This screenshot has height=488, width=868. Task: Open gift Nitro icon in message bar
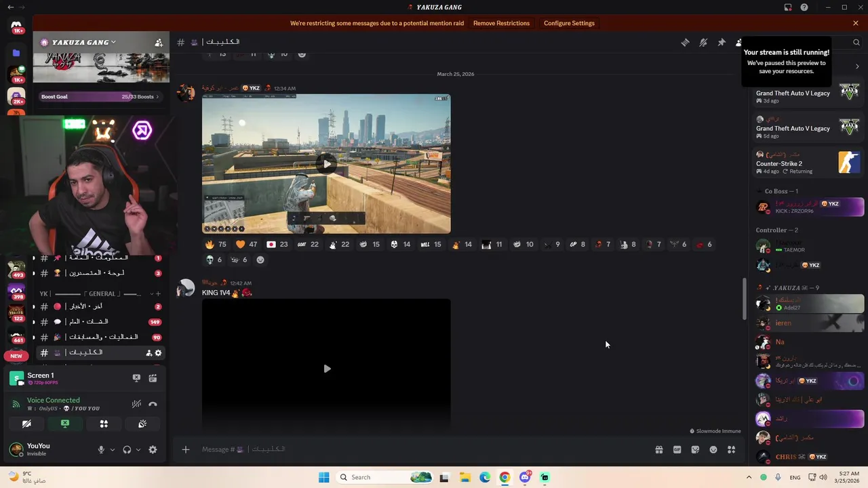pyautogui.click(x=658, y=449)
